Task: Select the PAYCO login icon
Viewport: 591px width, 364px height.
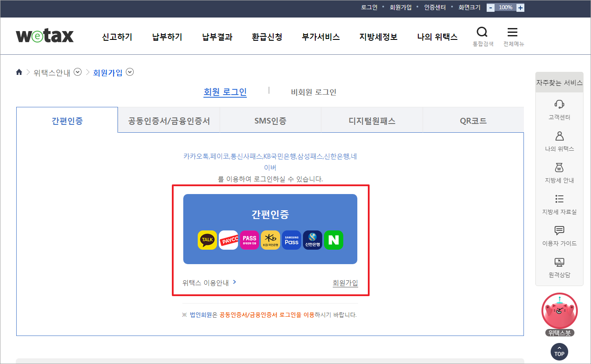Action: click(x=228, y=240)
